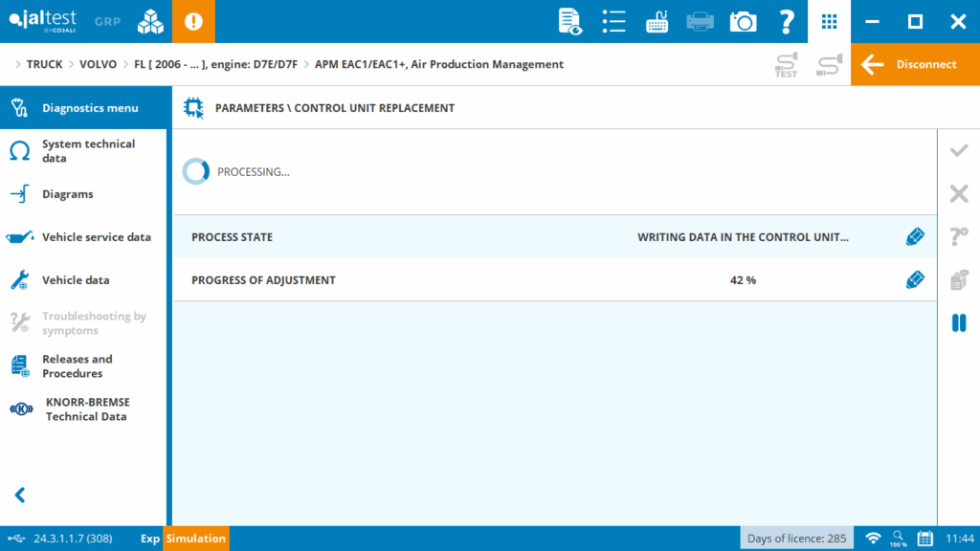The width and height of the screenshot is (980, 551).
Task: Click edit icon beside Progress of Adjustment
Action: [915, 280]
